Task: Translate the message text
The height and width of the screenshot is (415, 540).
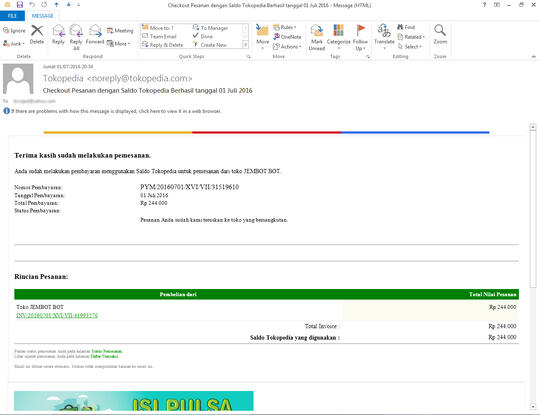Action: click(x=384, y=37)
